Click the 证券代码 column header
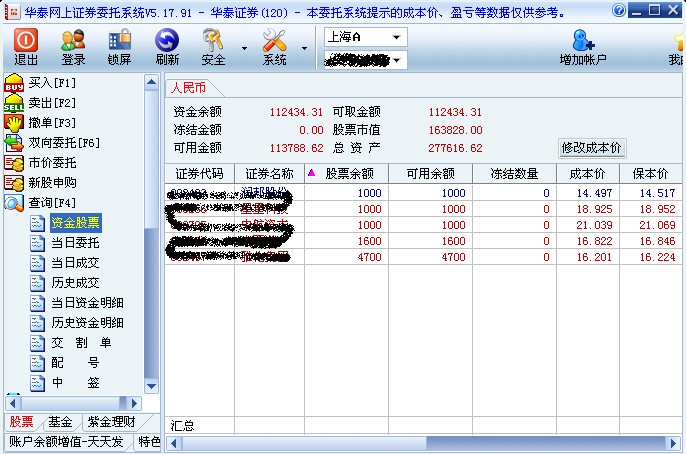Viewport: 686px width, 454px height. click(x=200, y=174)
